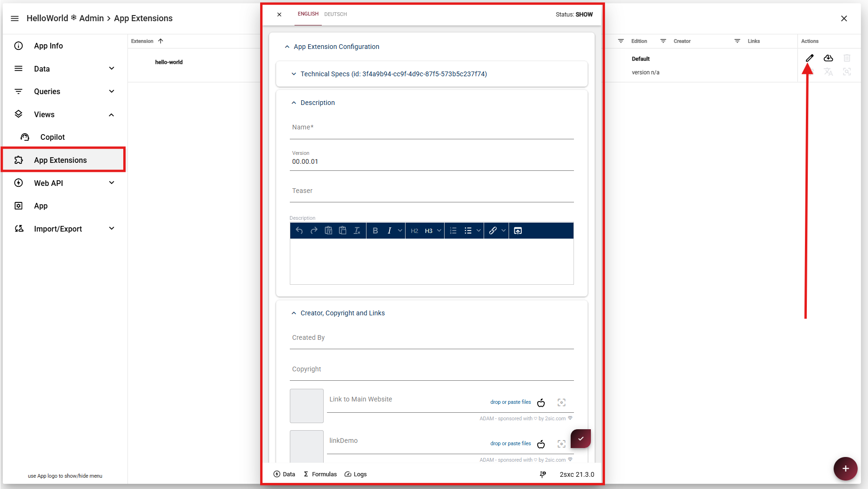Open the Copilot views item
This screenshot has width=868, height=489.
click(x=53, y=137)
